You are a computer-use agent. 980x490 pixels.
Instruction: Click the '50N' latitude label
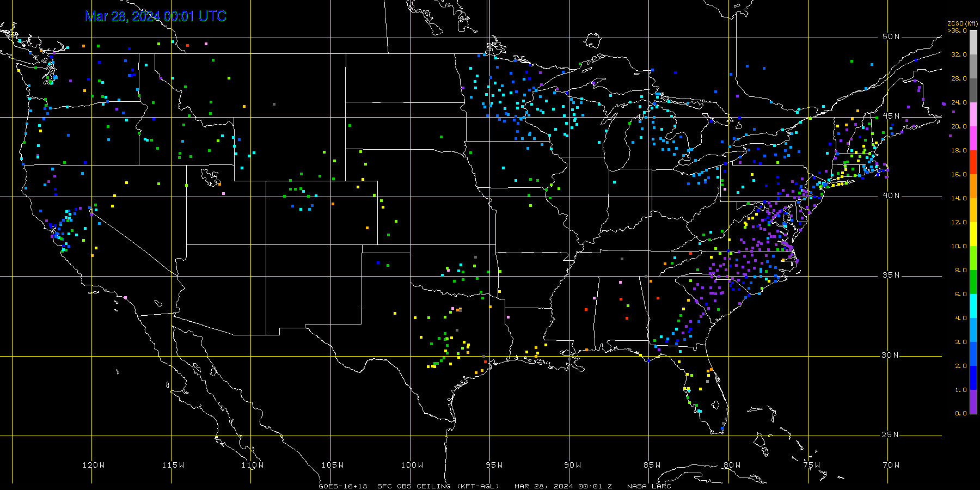tap(891, 36)
